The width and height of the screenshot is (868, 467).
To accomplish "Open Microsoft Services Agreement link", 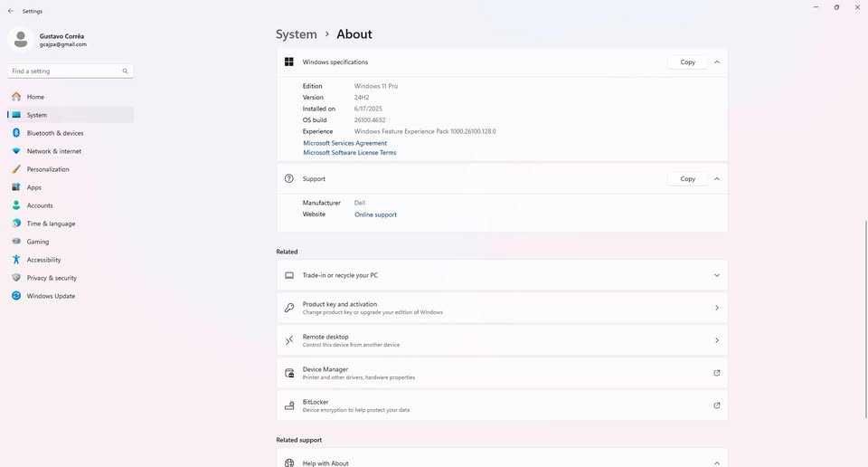I will (344, 143).
